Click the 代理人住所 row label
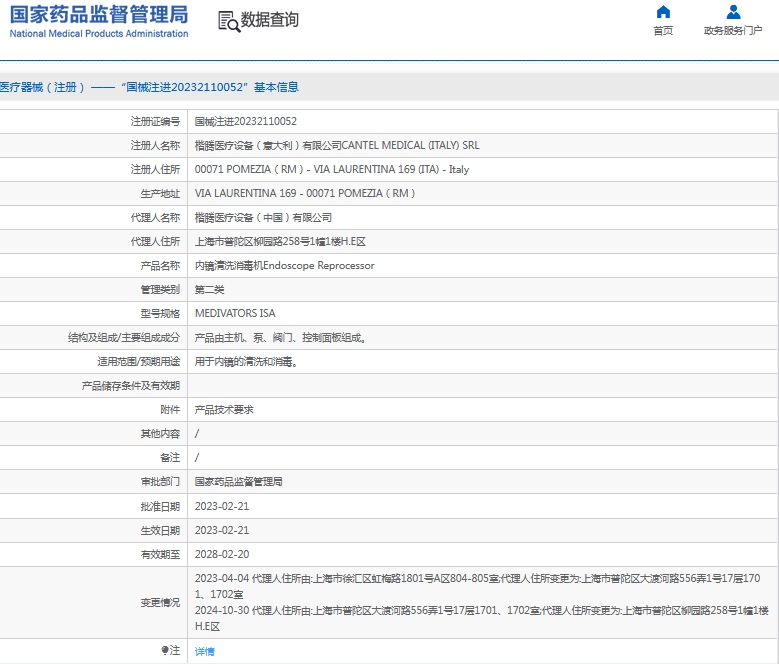Image resolution: width=779 pixels, height=664 pixels. [x=155, y=241]
